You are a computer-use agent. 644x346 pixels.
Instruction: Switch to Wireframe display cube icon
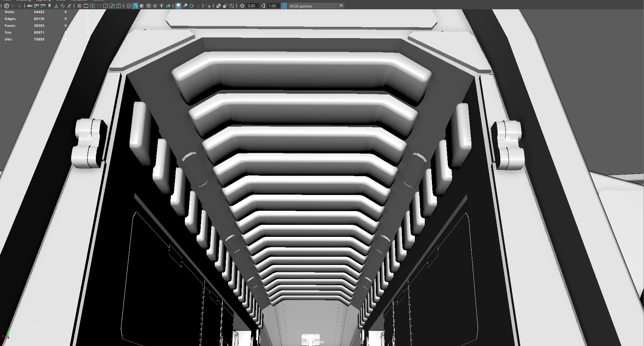(x=129, y=6)
